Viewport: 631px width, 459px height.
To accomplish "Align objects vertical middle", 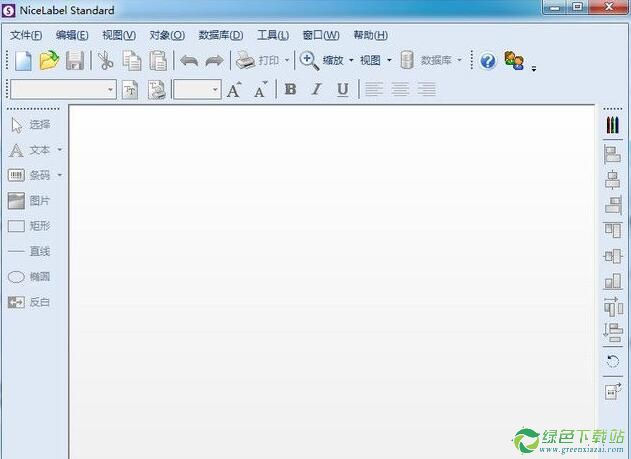I will point(613,256).
